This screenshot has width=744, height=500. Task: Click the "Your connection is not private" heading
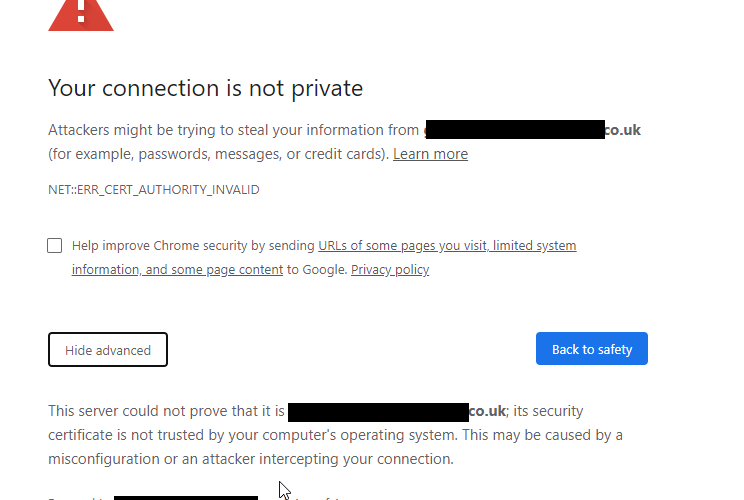point(205,88)
